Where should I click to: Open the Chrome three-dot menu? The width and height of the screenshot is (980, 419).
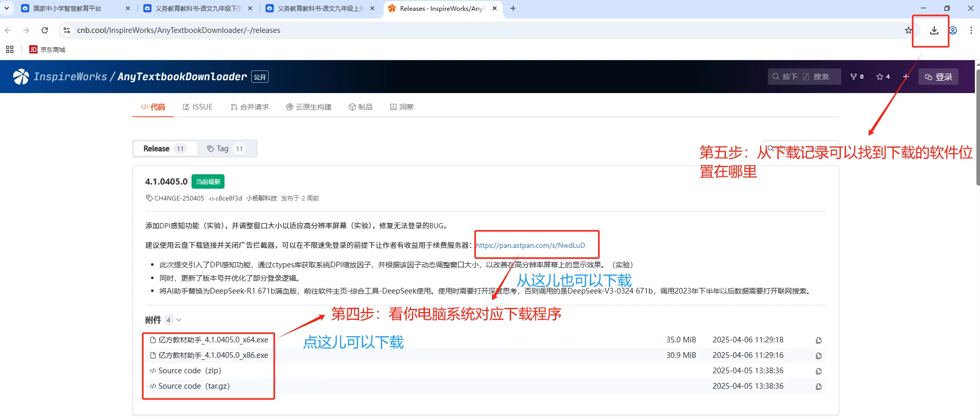click(x=971, y=30)
